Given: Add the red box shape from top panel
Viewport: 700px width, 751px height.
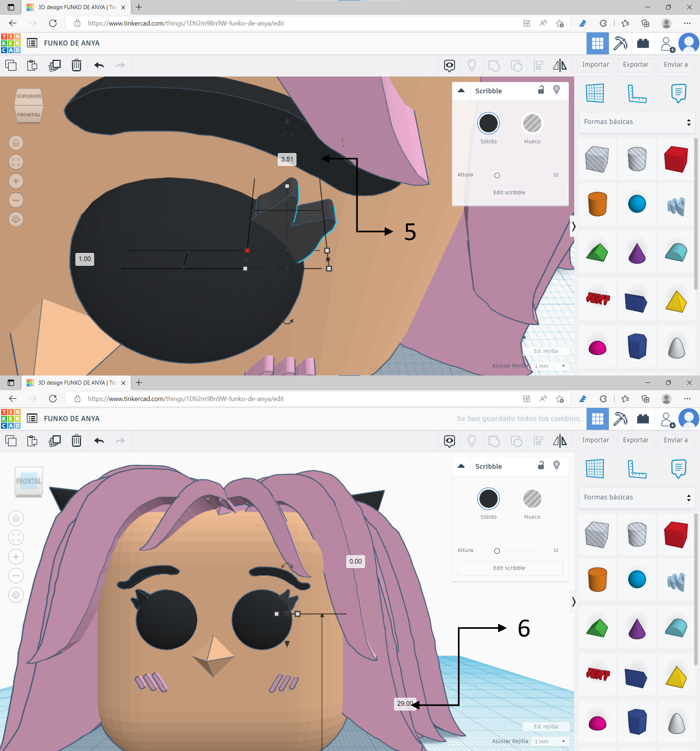Looking at the screenshot, I should 676,159.
